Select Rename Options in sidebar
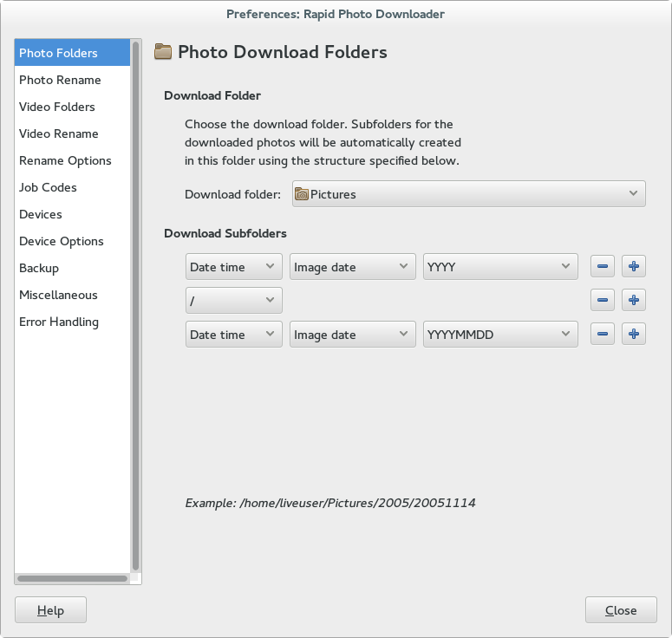Screen dimensions: 672x638 tap(72, 160)
